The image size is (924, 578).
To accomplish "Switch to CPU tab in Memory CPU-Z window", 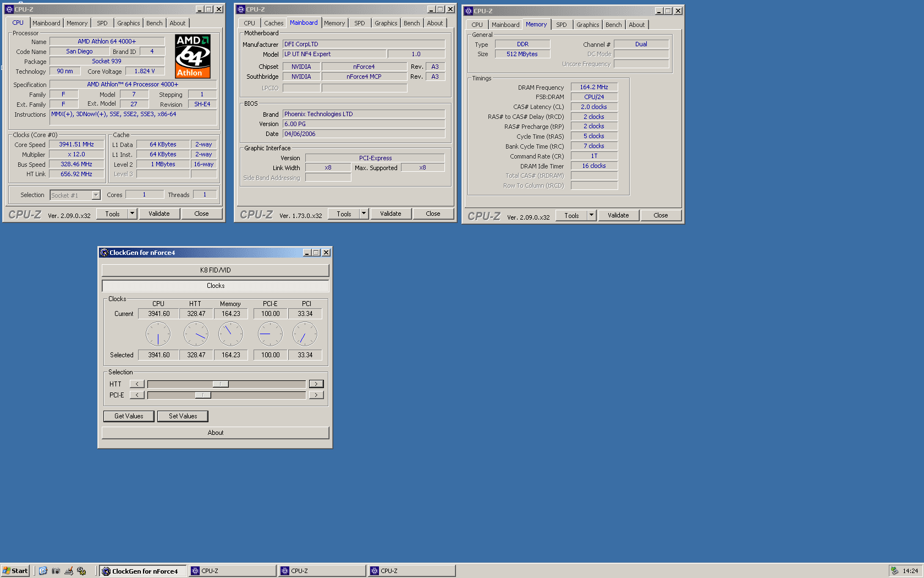I will coord(477,25).
